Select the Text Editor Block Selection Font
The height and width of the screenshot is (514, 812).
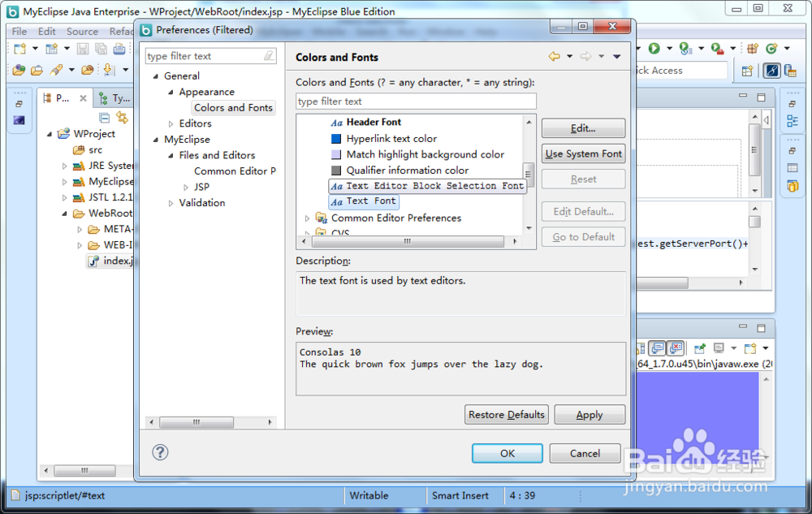point(428,186)
